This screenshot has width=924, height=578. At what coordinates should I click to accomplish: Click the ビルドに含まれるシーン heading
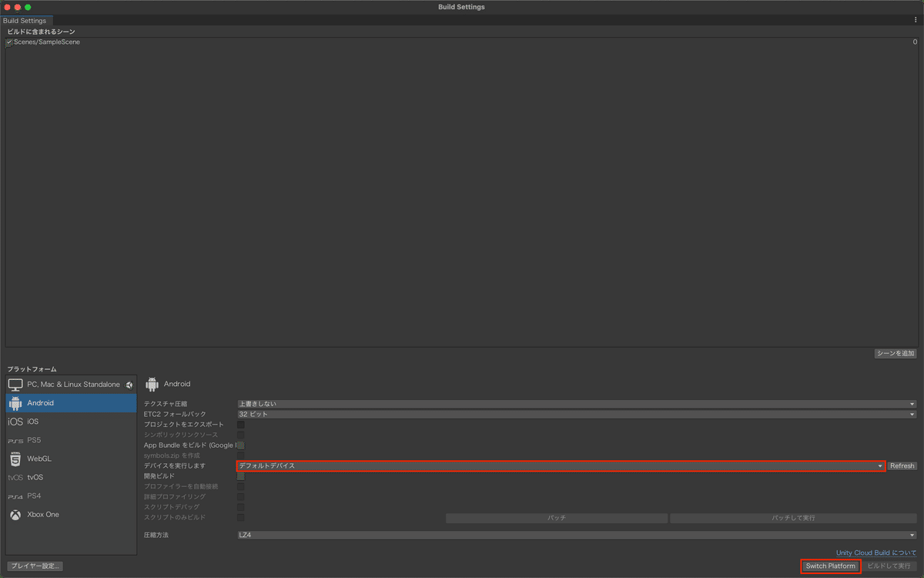coord(42,32)
